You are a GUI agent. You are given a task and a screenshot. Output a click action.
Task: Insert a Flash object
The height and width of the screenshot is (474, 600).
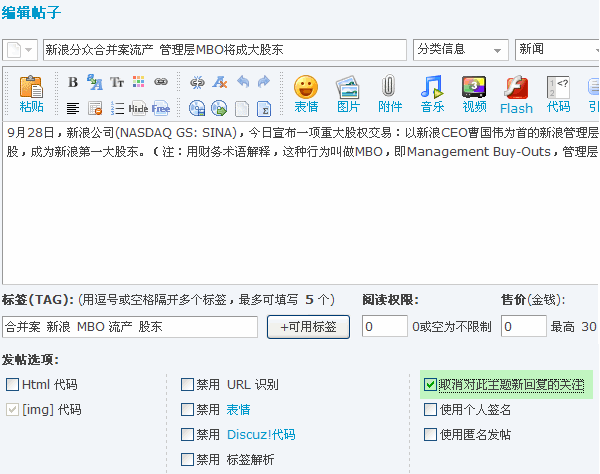click(516, 94)
